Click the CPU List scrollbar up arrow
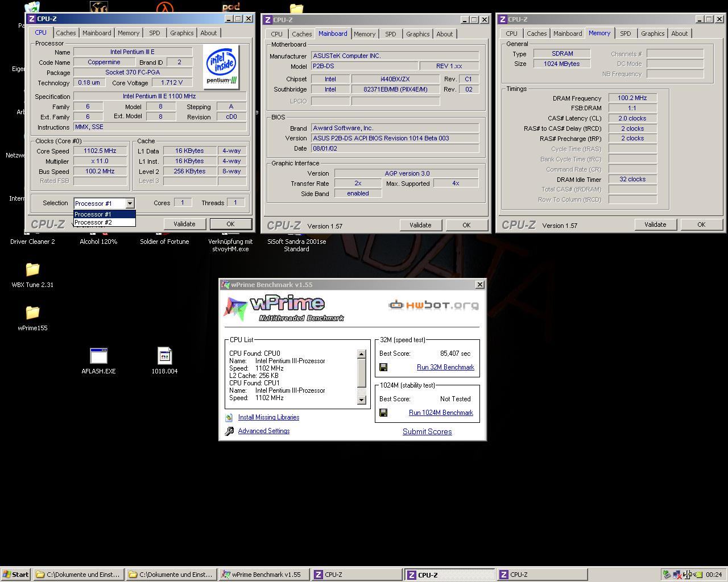Viewport: 728px width, 582px height. click(361, 354)
